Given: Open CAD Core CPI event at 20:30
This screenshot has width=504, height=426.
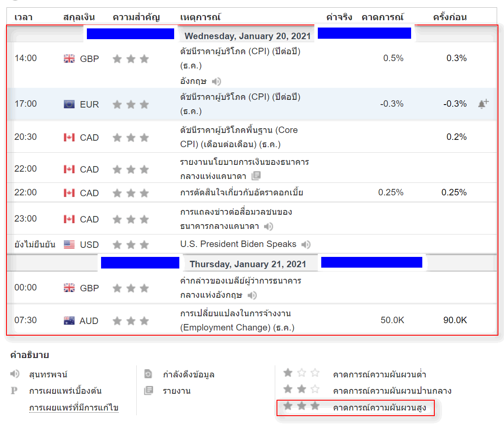Looking at the screenshot, I should [x=239, y=137].
